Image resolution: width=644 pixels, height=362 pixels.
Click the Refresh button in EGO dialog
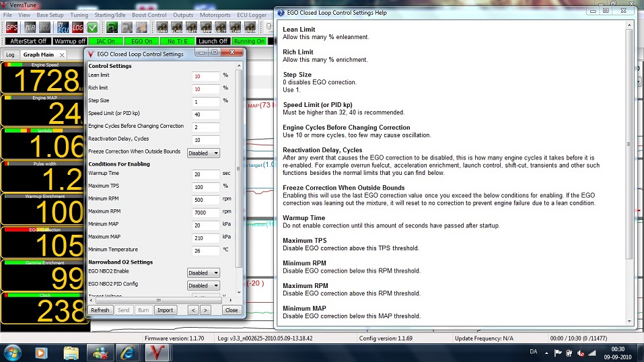(x=100, y=310)
